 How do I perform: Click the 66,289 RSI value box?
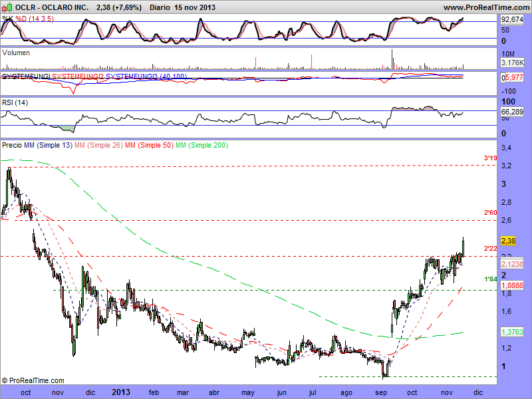512,112
